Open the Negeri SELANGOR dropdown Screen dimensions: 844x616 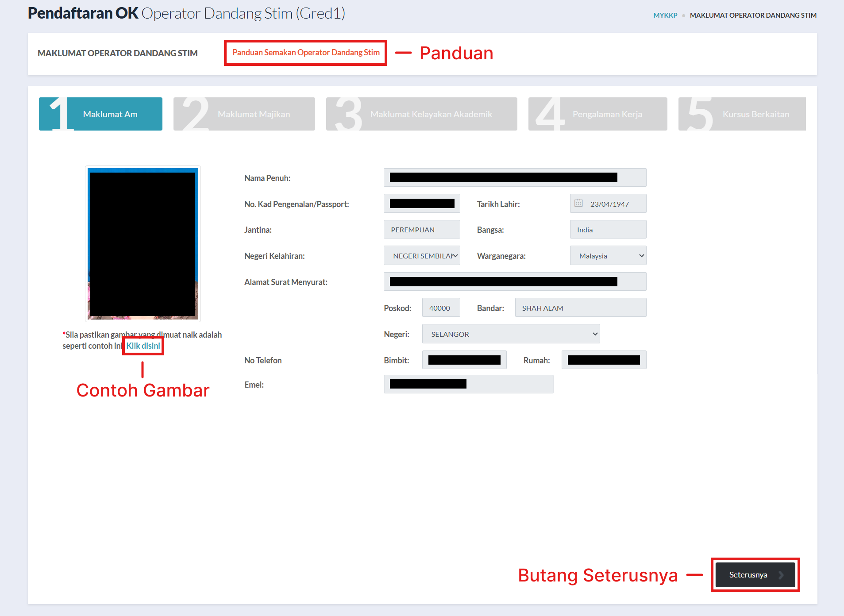pos(511,334)
